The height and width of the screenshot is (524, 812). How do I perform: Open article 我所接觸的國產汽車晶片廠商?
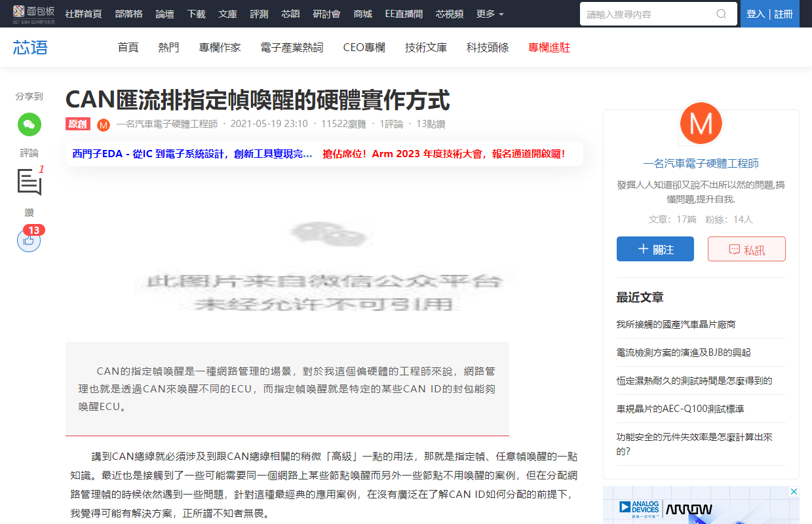point(676,324)
